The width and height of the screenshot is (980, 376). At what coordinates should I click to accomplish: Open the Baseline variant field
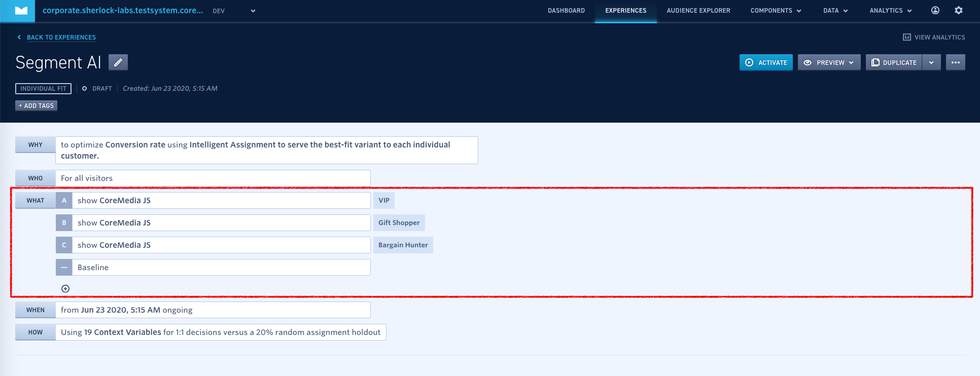tap(221, 267)
